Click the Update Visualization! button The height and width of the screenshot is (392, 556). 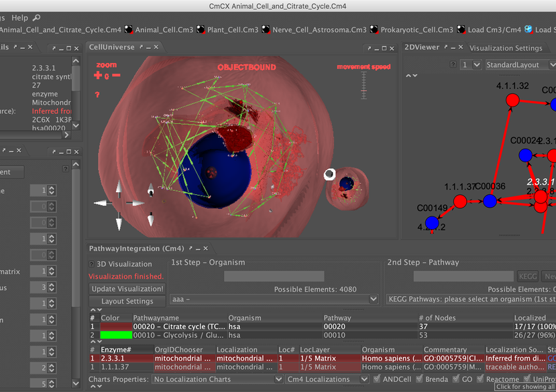127,289
